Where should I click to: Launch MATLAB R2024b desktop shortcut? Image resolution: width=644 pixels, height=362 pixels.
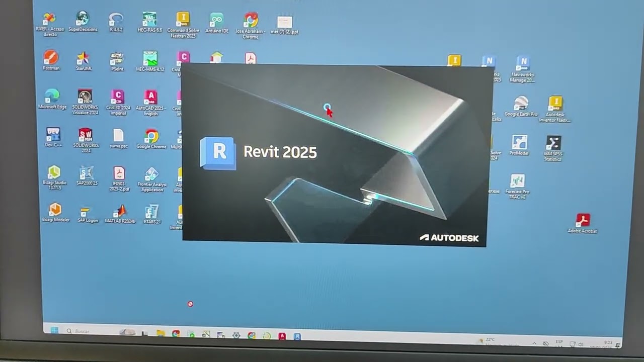tap(120, 214)
